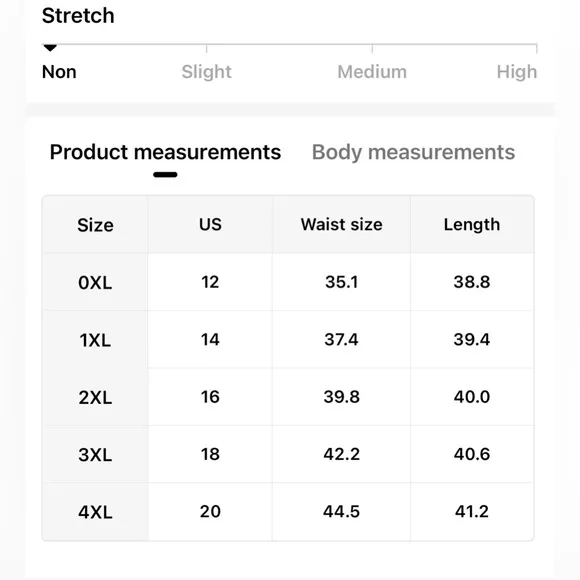Click the Stretch slider marker at Non
Viewport: 580px width, 580px height.
pos(50,48)
